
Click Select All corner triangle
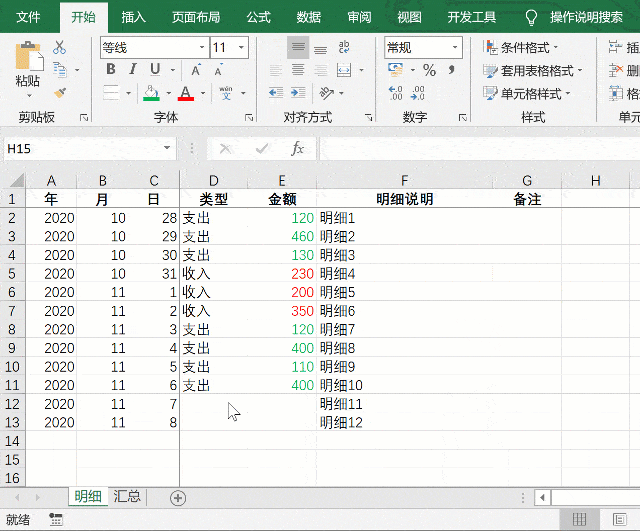pos(16,180)
